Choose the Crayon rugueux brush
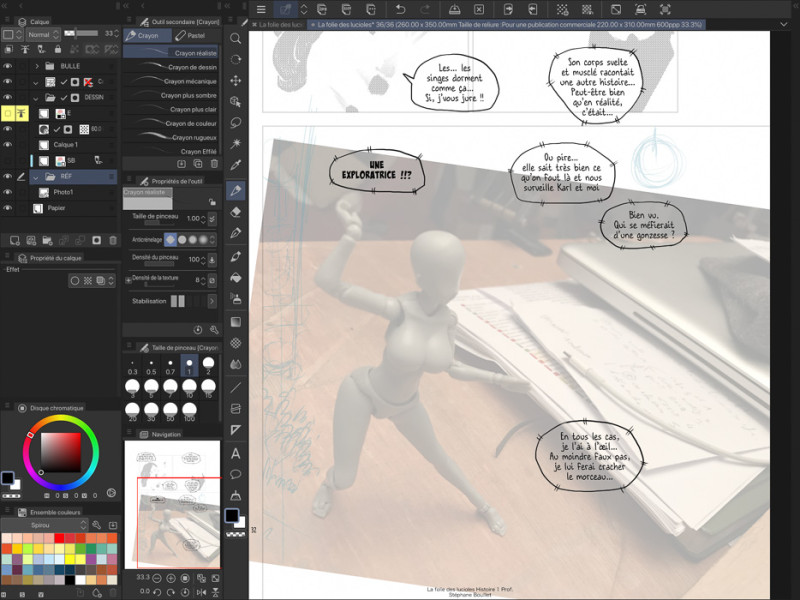Screen dimensions: 800x600 [192, 137]
